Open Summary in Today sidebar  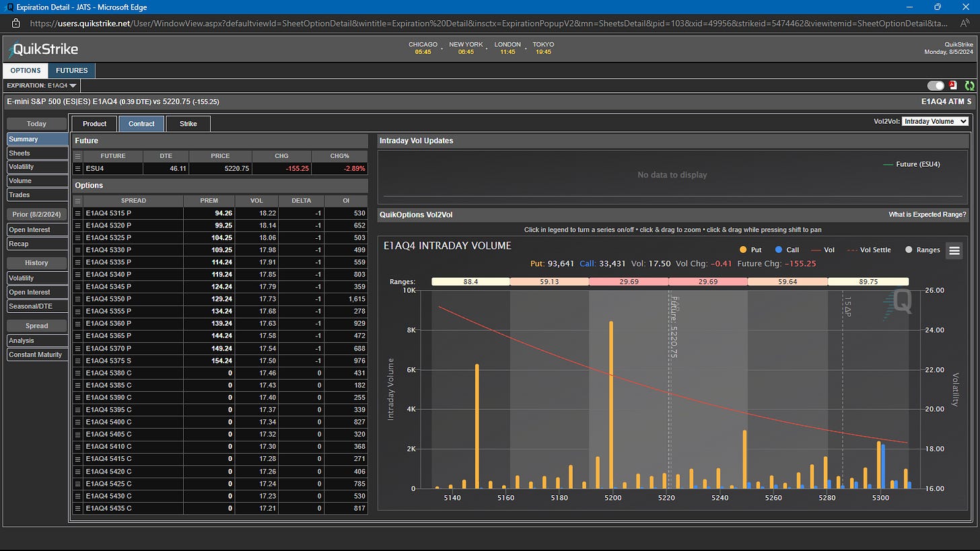tap(37, 139)
